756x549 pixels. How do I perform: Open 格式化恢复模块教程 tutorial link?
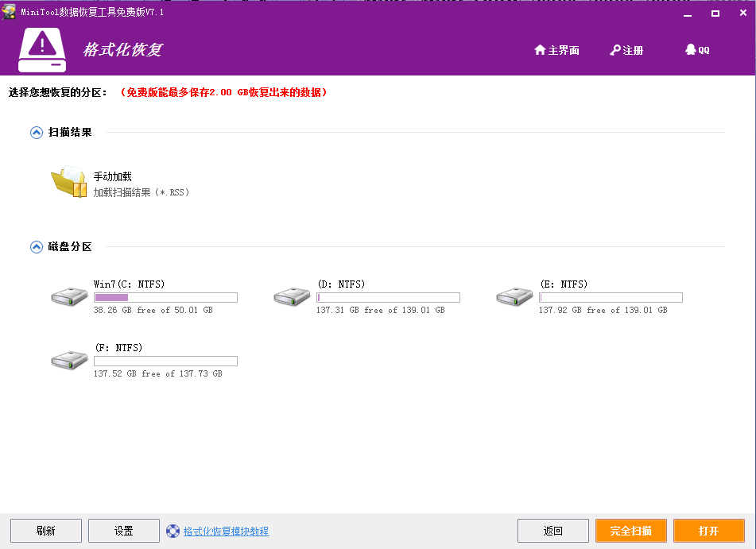coord(226,532)
